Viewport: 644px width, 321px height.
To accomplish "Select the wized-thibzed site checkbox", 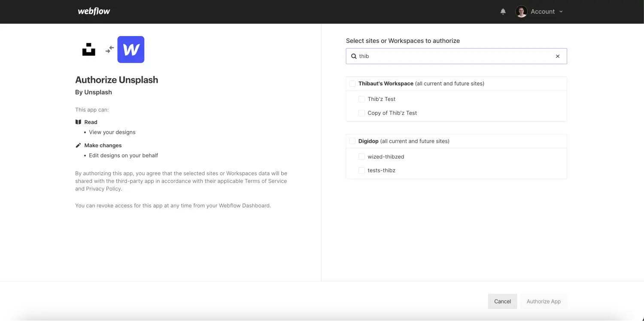I will click(x=361, y=156).
